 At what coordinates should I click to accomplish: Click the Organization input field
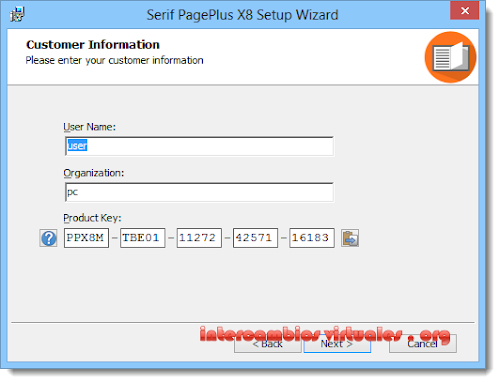(199, 192)
